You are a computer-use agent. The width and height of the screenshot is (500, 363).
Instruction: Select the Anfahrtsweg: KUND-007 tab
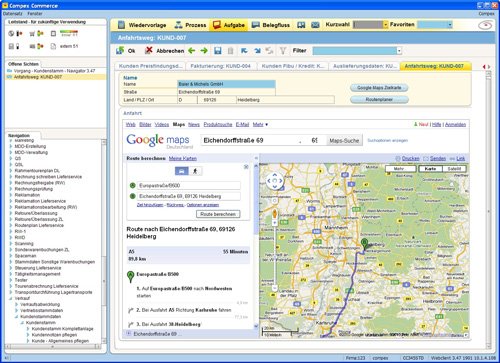coord(434,66)
